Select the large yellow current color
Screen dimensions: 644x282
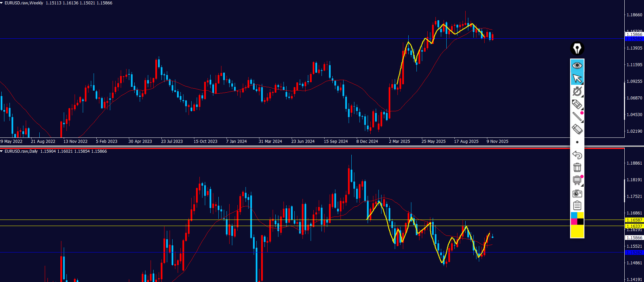(577, 231)
